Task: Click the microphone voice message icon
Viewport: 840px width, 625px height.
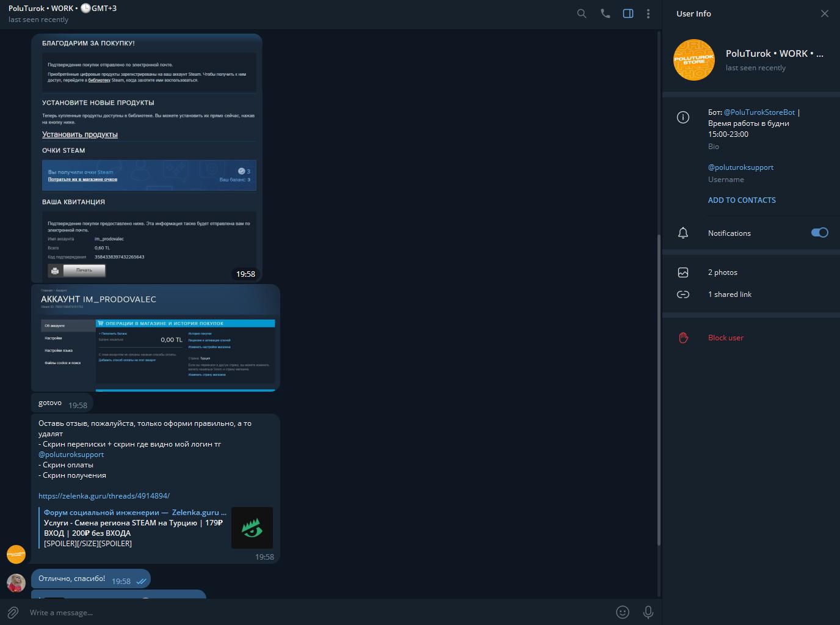Action: point(648,612)
